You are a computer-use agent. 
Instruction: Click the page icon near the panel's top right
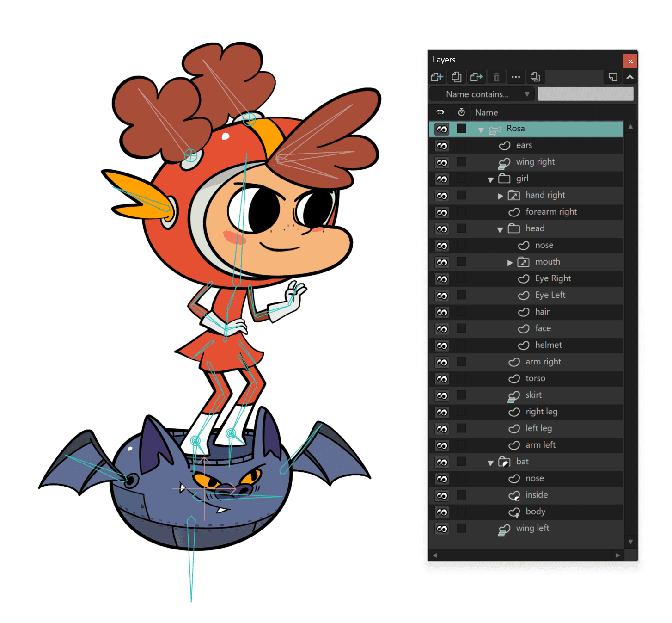[612, 77]
